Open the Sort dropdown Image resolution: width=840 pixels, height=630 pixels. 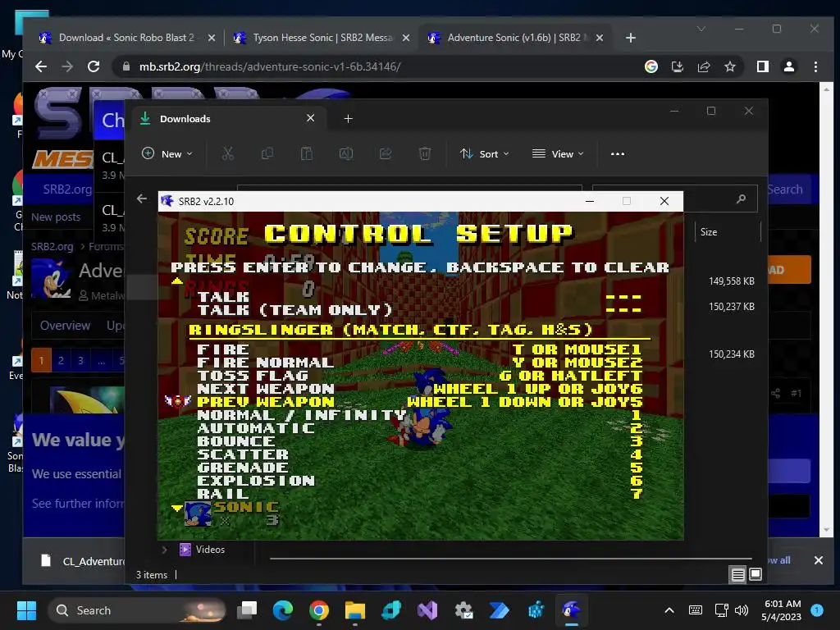(x=484, y=153)
